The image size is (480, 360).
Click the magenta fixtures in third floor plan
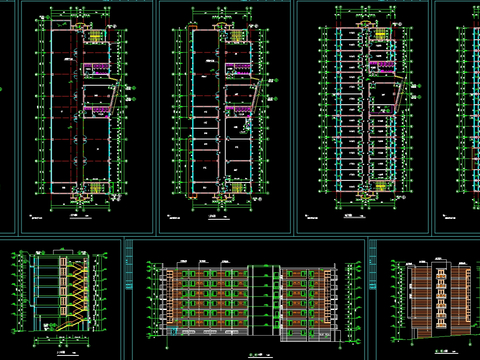[x=382, y=66]
